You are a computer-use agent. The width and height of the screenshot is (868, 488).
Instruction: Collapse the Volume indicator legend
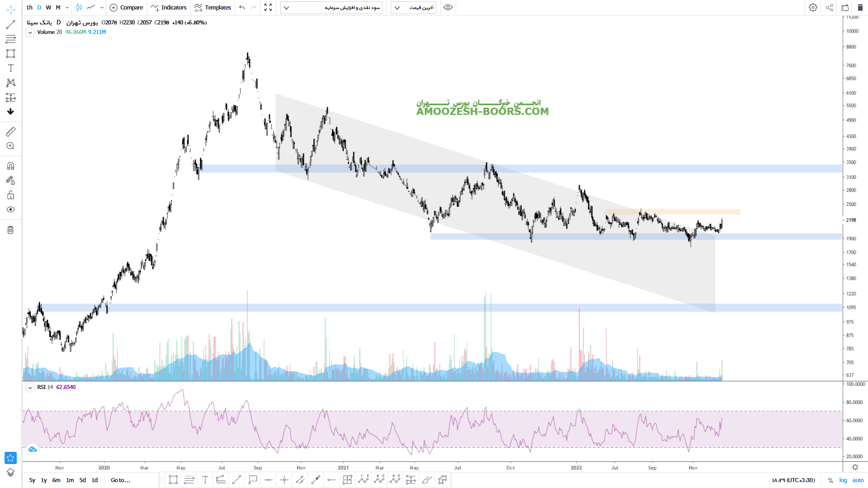pos(30,33)
